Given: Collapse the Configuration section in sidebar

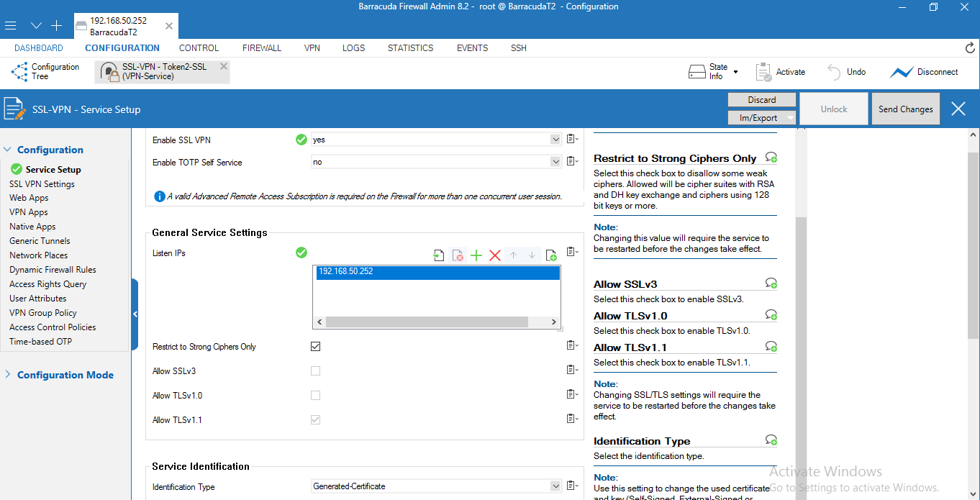Looking at the screenshot, I should pyautogui.click(x=8, y=150).
